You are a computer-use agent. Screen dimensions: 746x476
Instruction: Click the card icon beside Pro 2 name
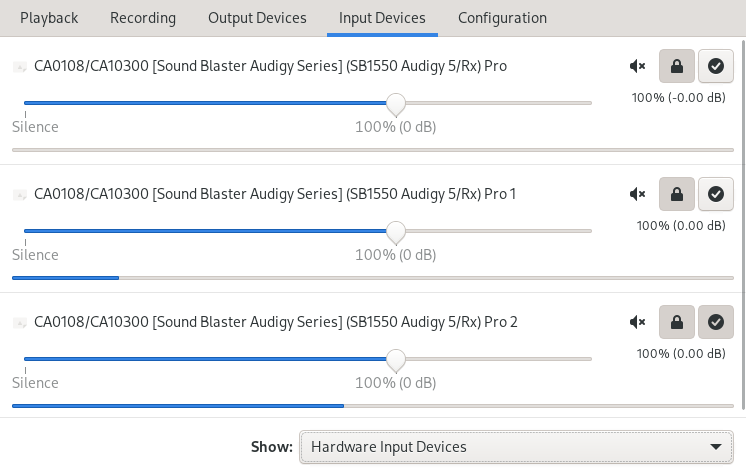tap(20, 323)
